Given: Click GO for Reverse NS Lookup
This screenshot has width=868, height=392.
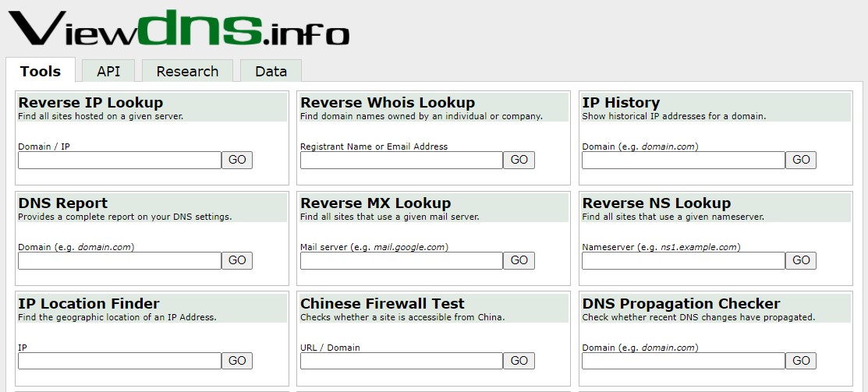Looking at the screenshot, I should (x=801, y=260).
